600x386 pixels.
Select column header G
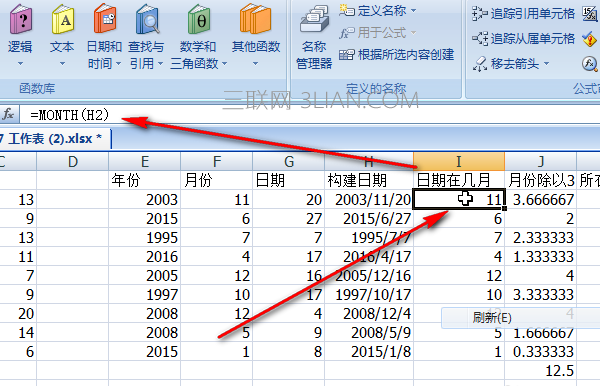coord(289,161)
